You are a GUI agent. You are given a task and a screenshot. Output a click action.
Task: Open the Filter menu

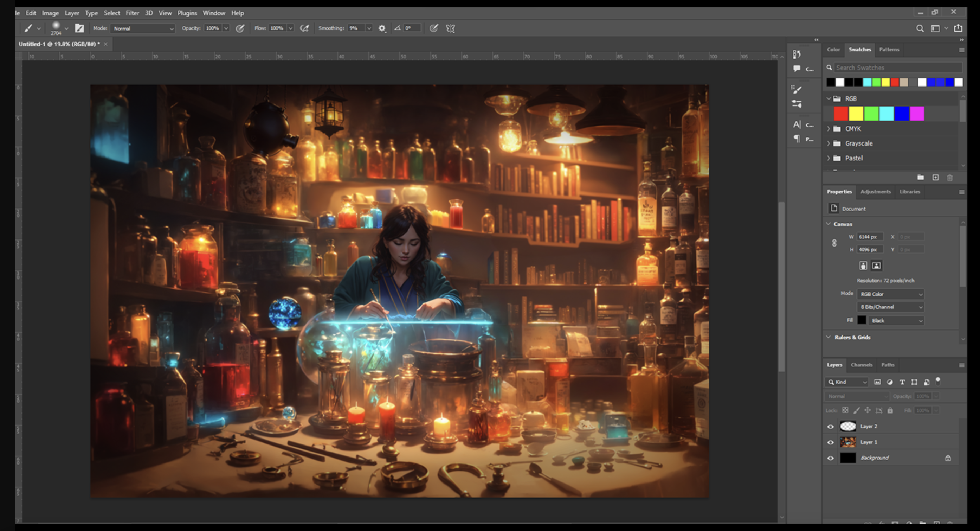(133, 13)
